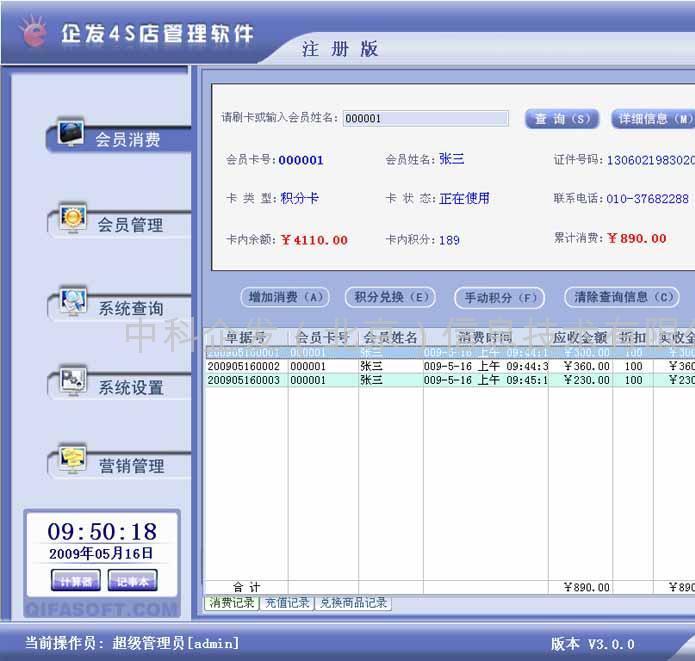The height and width of the screenshot is (661, 695).
Task: Switch to the 兑换商品记录 tab
Action: (352, 604)
